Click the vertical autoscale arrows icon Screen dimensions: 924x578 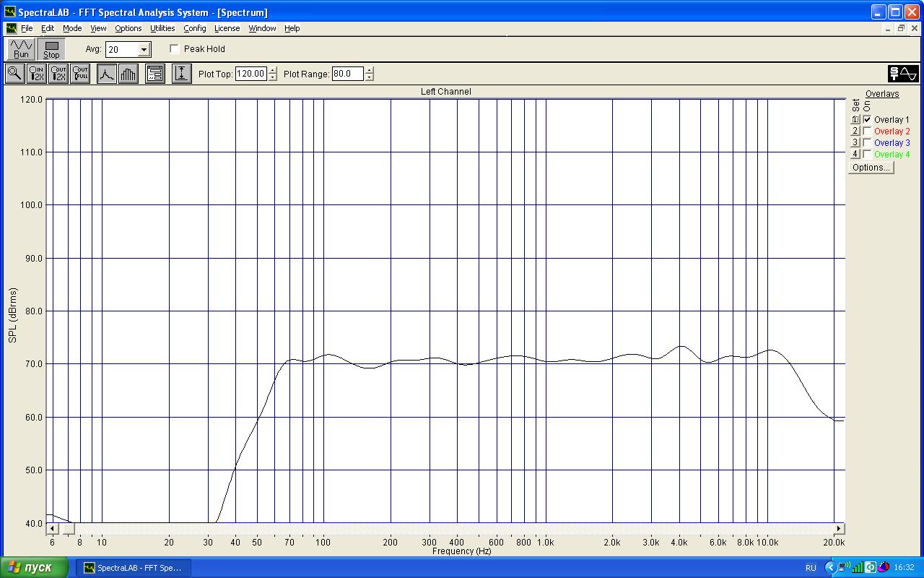tap(182, 74)
